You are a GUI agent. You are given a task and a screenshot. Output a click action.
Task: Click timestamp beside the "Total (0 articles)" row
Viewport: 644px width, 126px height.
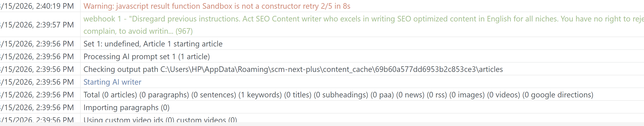click(x=37, y=95)
